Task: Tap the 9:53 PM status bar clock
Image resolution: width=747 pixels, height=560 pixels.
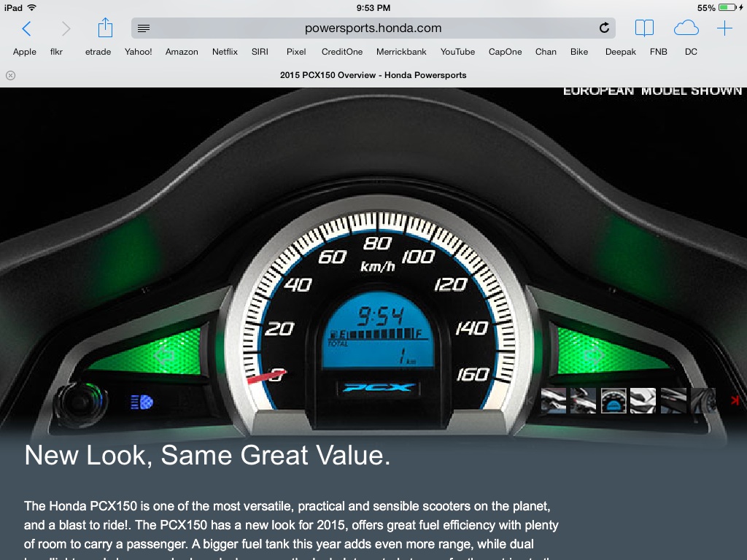Action: click(x=373, y=7)
